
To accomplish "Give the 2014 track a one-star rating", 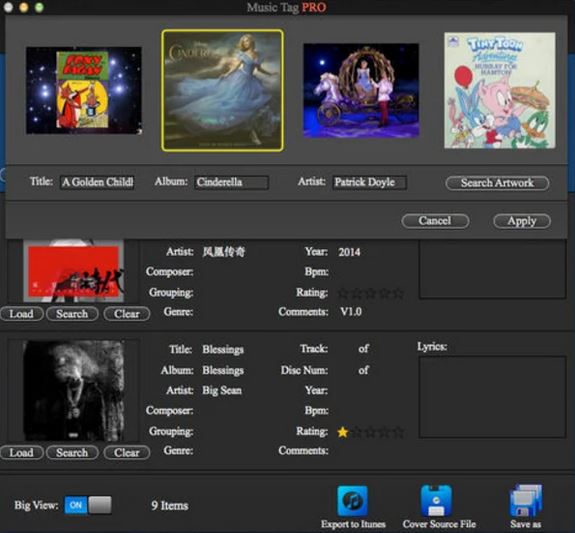I will pos(343,293).
